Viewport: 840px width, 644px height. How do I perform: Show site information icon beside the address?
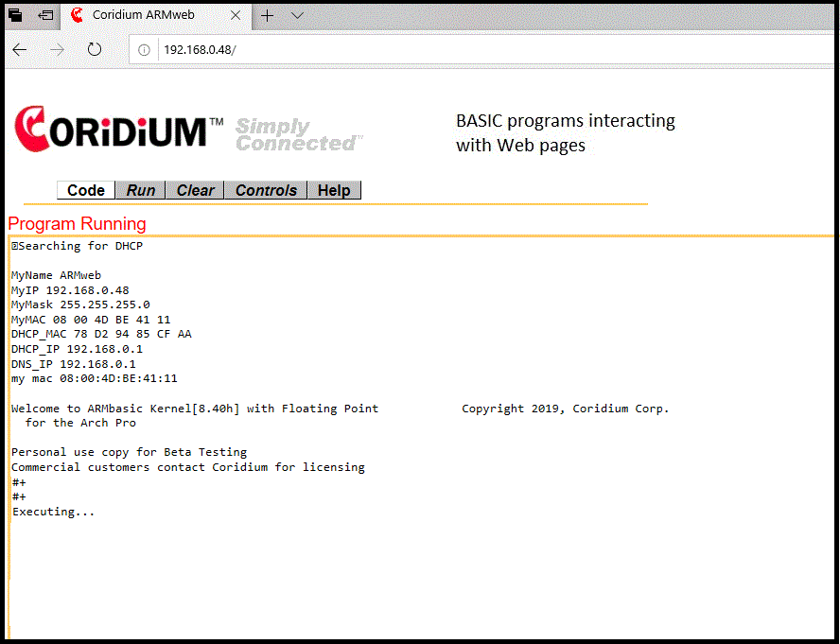pos(144,50)
